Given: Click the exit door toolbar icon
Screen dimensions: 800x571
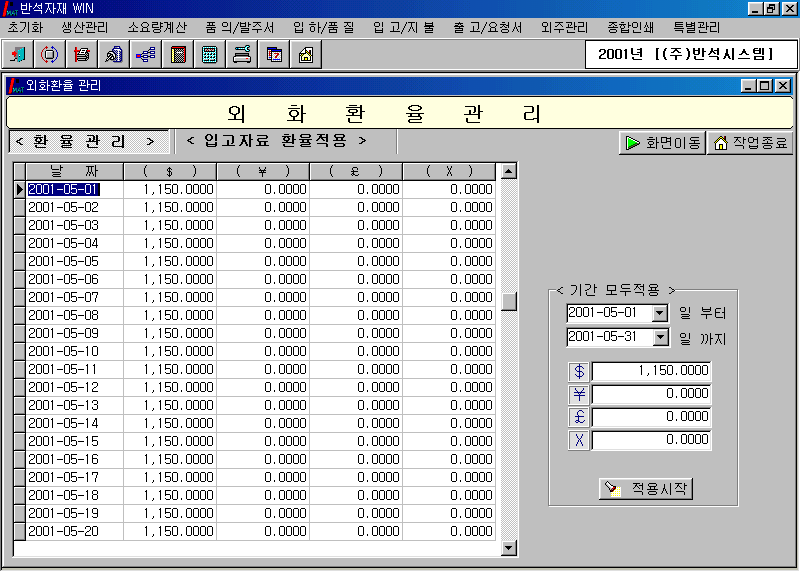Looking at the screenshot, I should pos(18,54).
